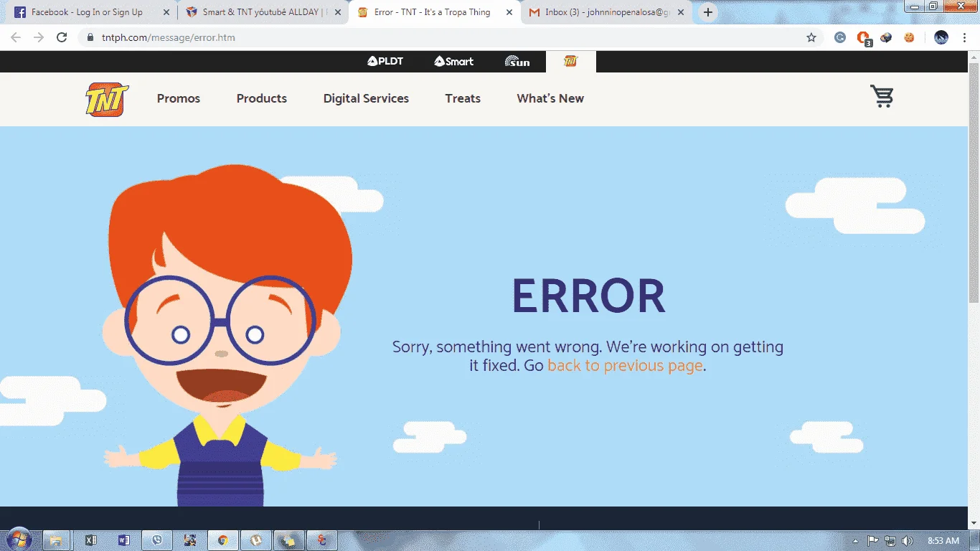The height and width of the screenshot is (551, 980).
Task: Open the cookie extension icon
Action: pyautogui.click(x=909, y=37)
